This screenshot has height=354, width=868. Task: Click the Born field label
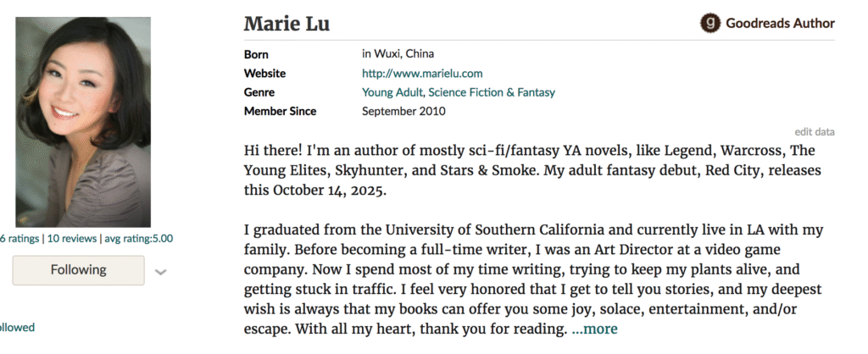pyautogui.click(x=256, y=54)
